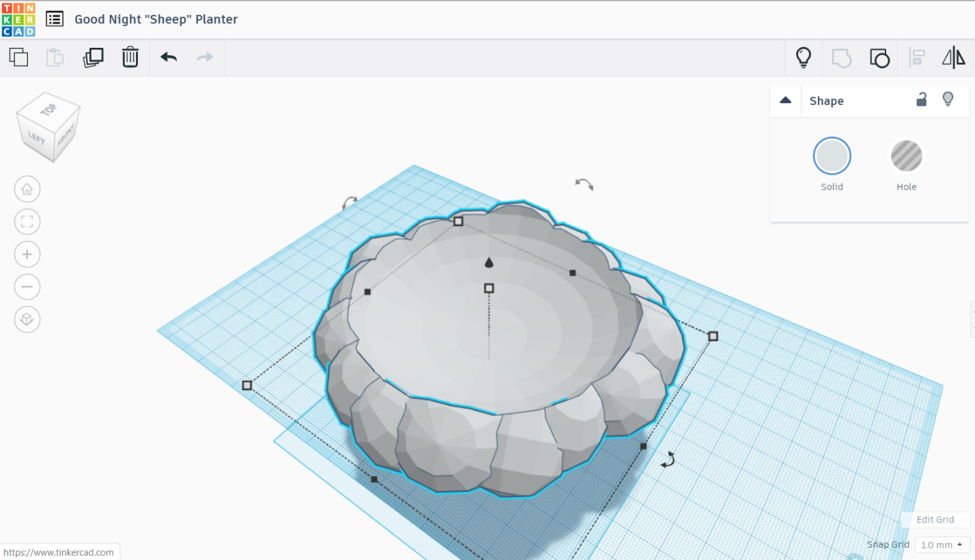975x560 pixels.
Task: Open the Align tool
Action: (917, 57)
